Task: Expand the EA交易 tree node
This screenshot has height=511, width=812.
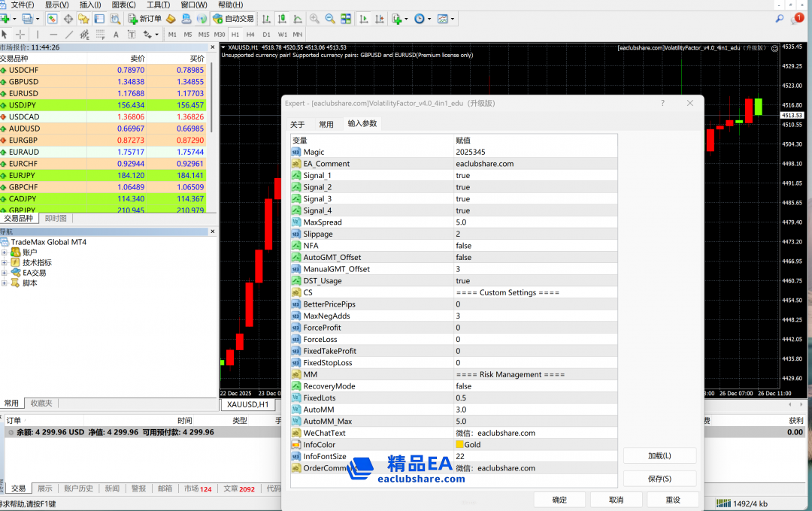Action: (5, 273)
